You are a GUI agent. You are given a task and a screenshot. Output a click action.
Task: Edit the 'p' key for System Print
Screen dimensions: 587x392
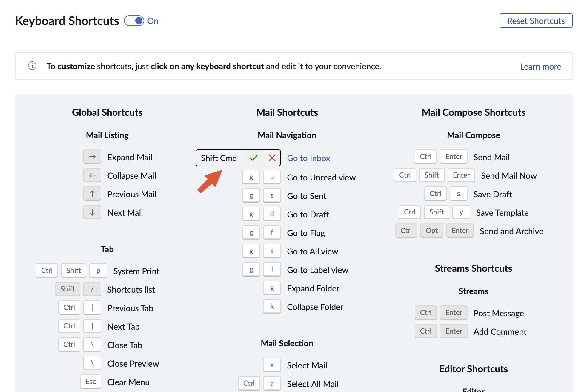98,271
